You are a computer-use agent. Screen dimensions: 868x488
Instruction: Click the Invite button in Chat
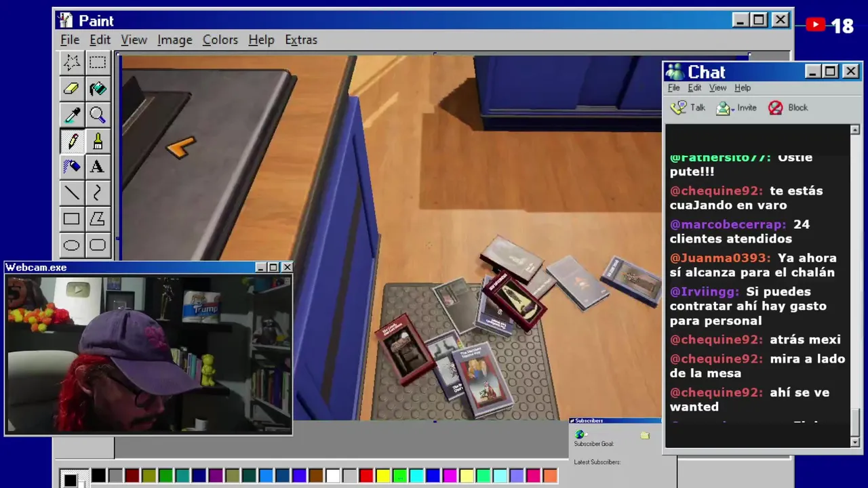[736, 108]
